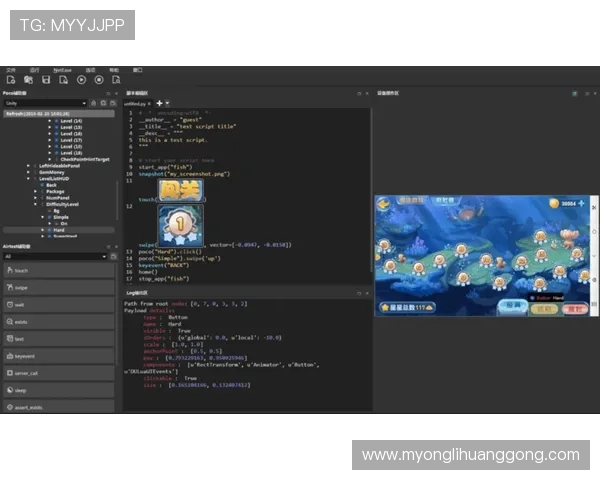The height and width of the screenshot is (480, 600).
Task: Click the back arrow in game screen
Action: click(x=384, y=203)
